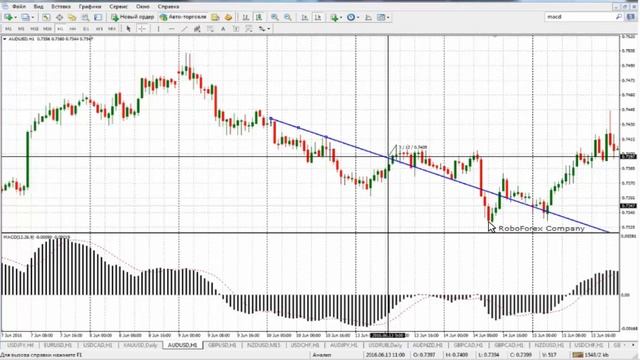Open the Окно menu

tap(142, 7)
